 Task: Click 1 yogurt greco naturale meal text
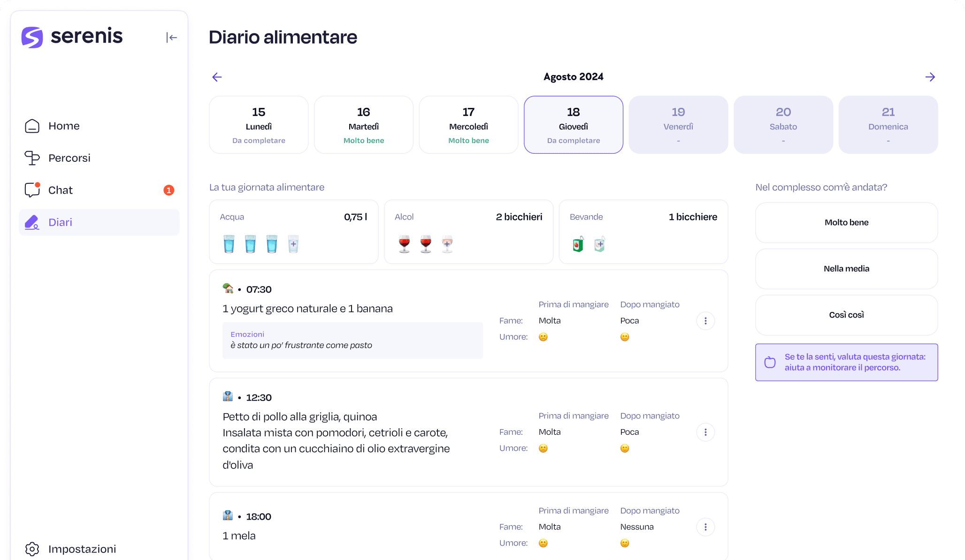(x=307, y=309)
